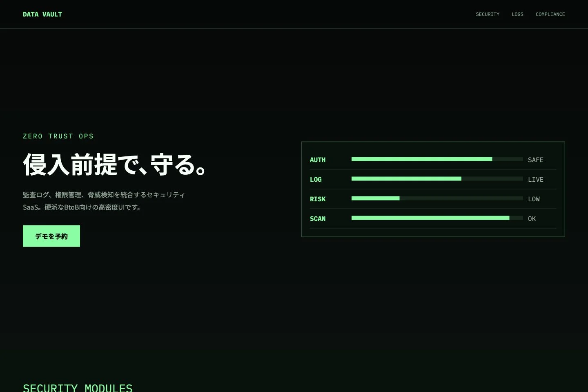The width and height of the screenshot is (588, 392).
Task: Select the AUTH row label
Action: pos(318,160)
